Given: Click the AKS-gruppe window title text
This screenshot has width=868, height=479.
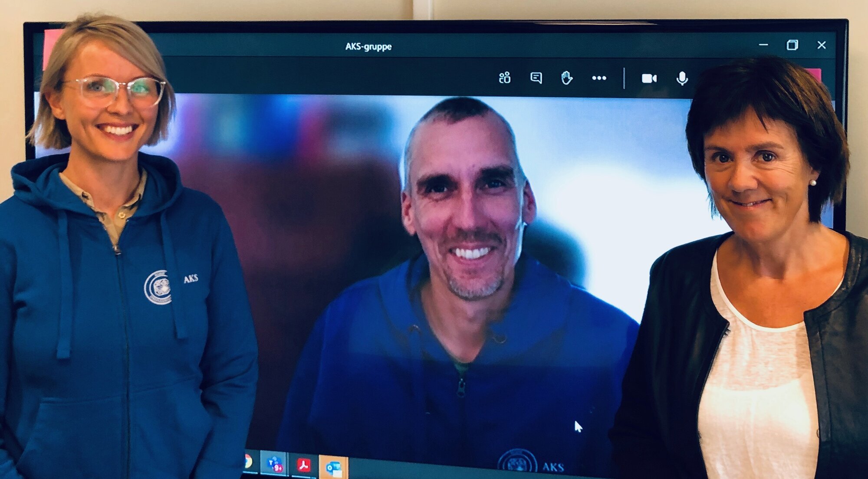Looking at the screenshot, I should 368,46.
